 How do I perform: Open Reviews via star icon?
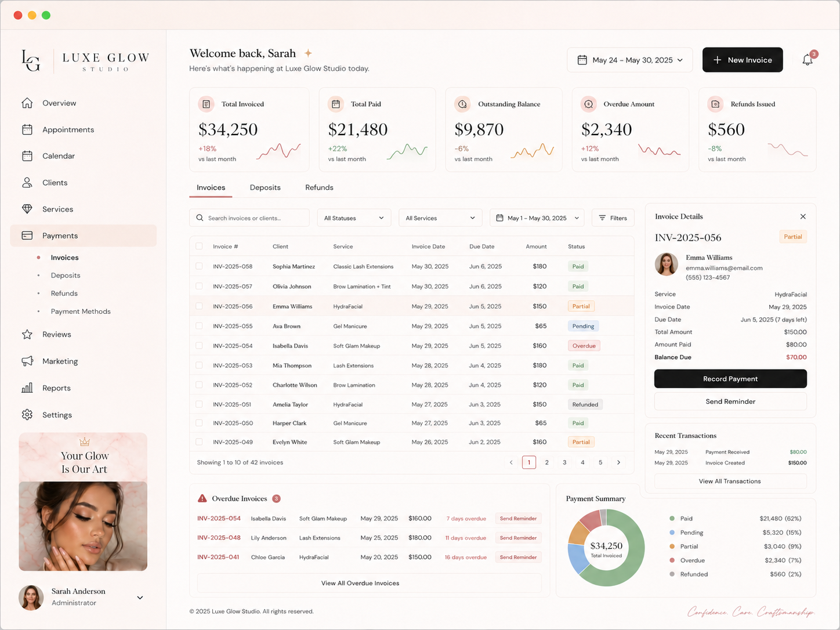click(27, 335)
